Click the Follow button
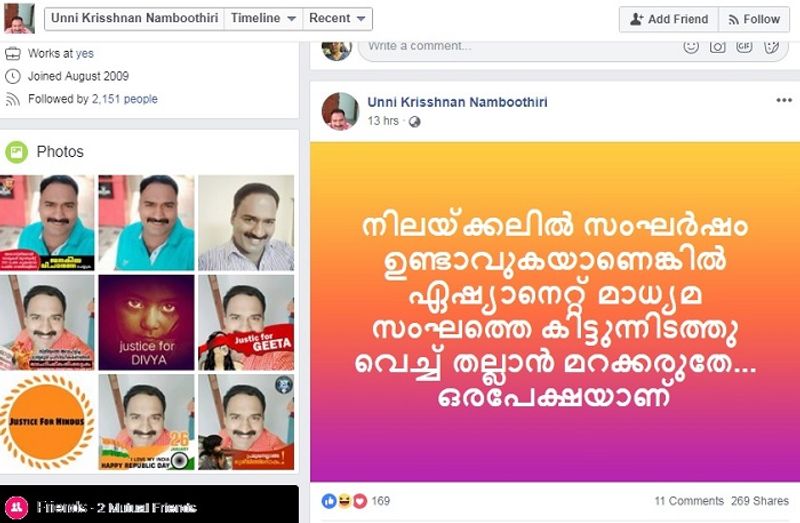This screenshot has height=523, width=800. tap(754, 19)
